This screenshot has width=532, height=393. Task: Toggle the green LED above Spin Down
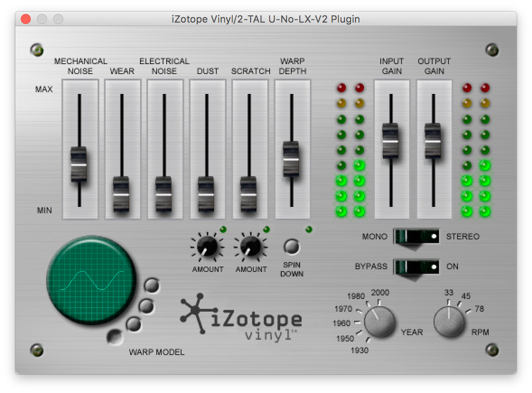(309, 229)
